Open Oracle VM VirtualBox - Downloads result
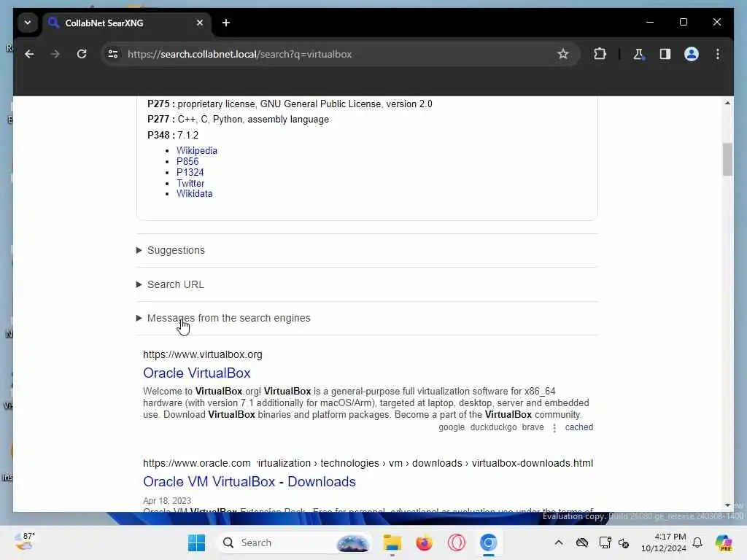747x560 pixels. point(249,482)
